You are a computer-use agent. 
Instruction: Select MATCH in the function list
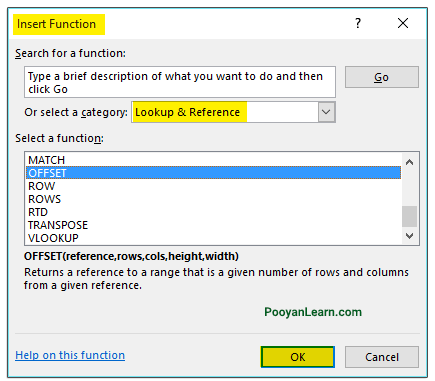coord(213,160)
